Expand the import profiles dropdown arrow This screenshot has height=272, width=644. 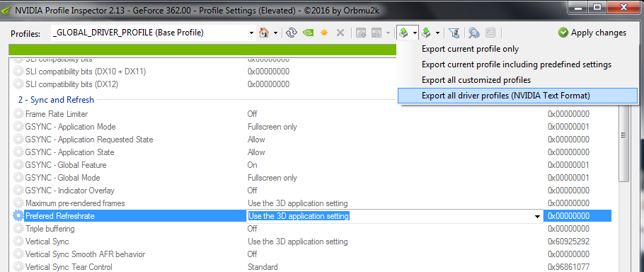[x=438, y=33]
